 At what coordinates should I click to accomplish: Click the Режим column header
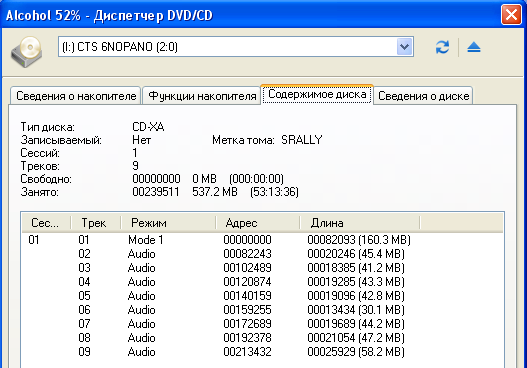[168, 223]
